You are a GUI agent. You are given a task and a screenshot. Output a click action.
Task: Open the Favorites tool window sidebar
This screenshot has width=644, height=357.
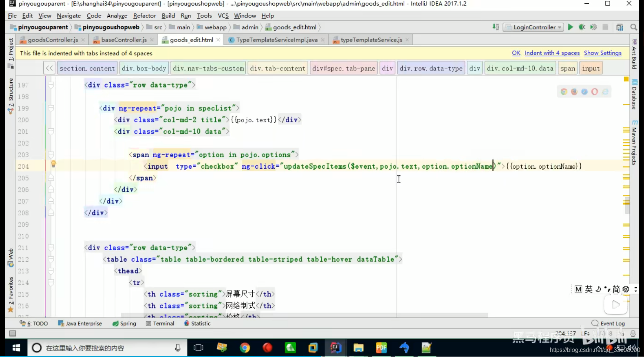click(10, 295)
